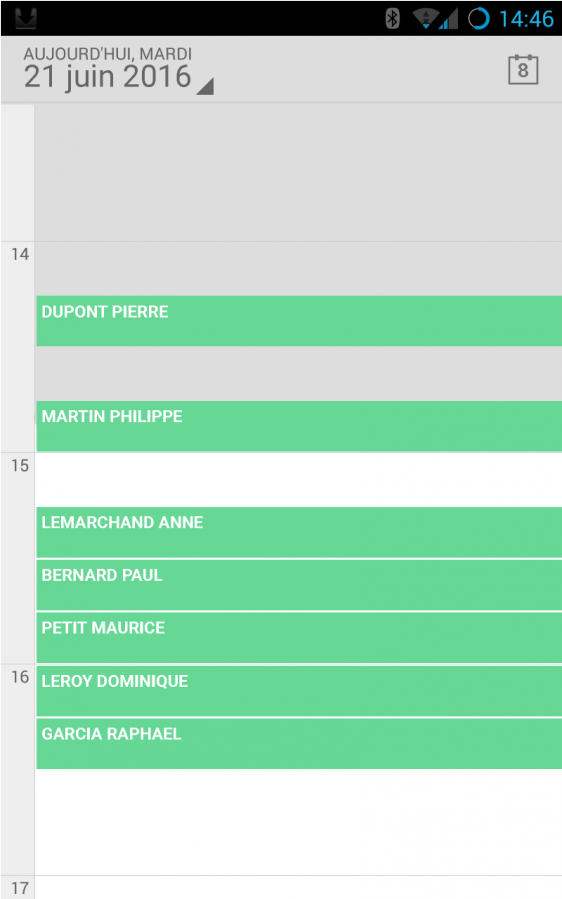Image resolution: width=562 pixels, height=899 pixels.
Task: Tap the go-to-today calendar icon
Action: (522, 70)
